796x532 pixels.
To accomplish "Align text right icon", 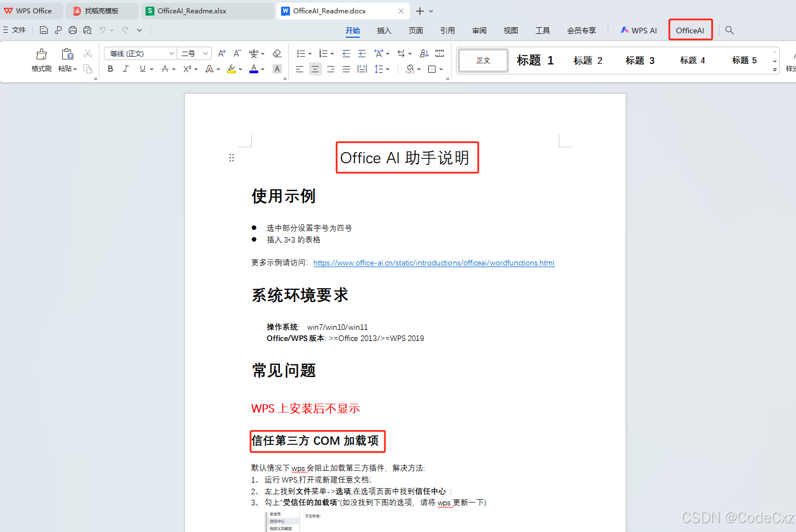I will [x=331, y=69].
